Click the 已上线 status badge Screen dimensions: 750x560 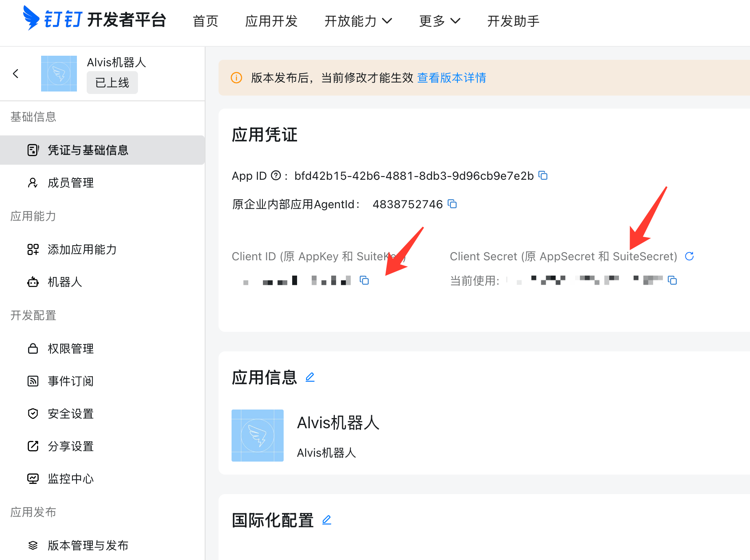click(x=112, y=83)
